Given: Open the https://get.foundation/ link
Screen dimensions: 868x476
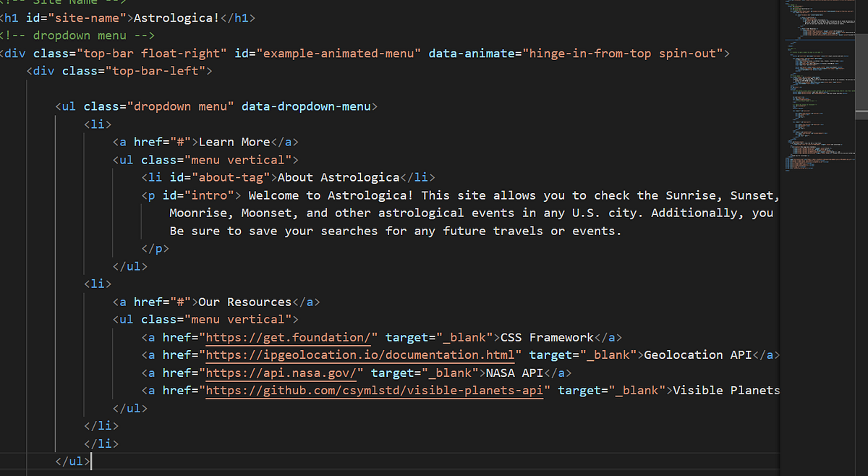Looking at the screenshot, I should pos(289,337).
